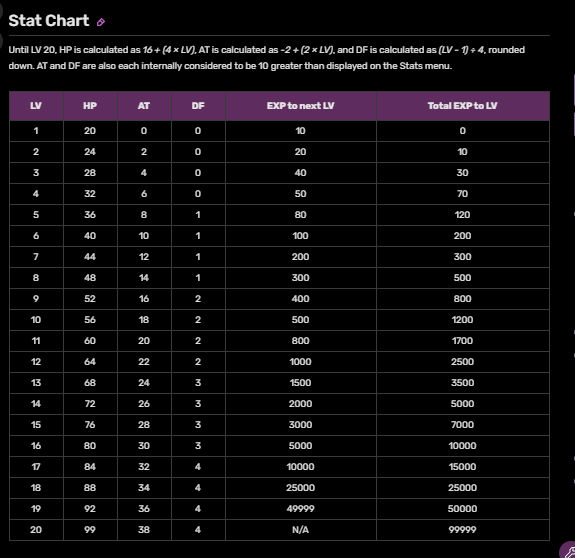
Task: Click AT value 38 in LV 20 row
Action: (x=144, y=529)
